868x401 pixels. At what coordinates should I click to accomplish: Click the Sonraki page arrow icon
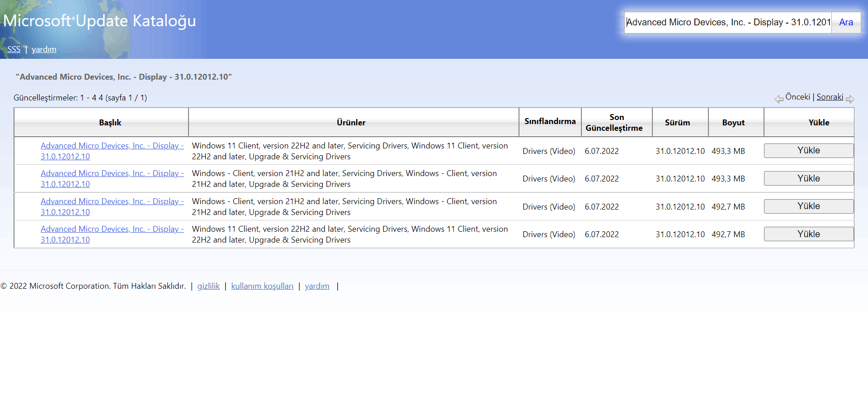coord(850,99)
